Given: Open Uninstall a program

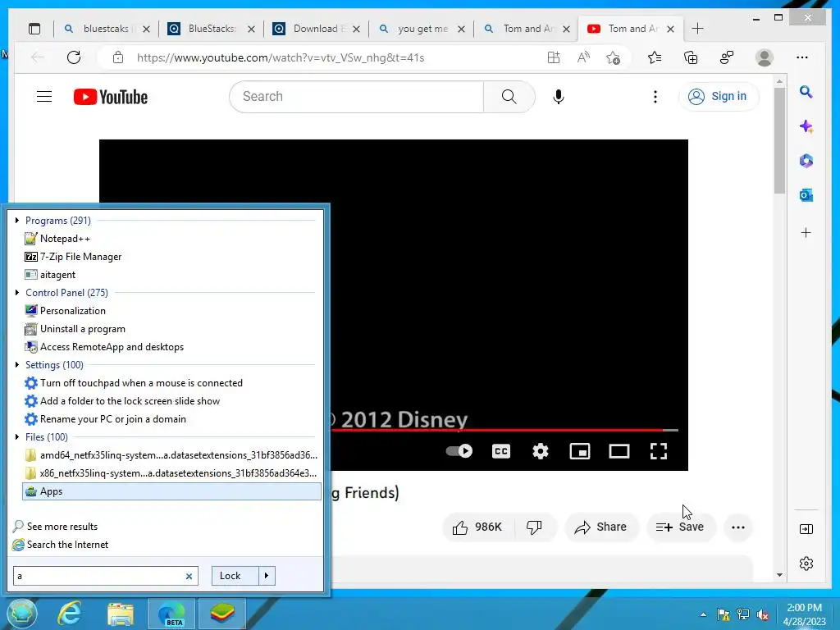Looking at the screenshot, I should 171,329.
